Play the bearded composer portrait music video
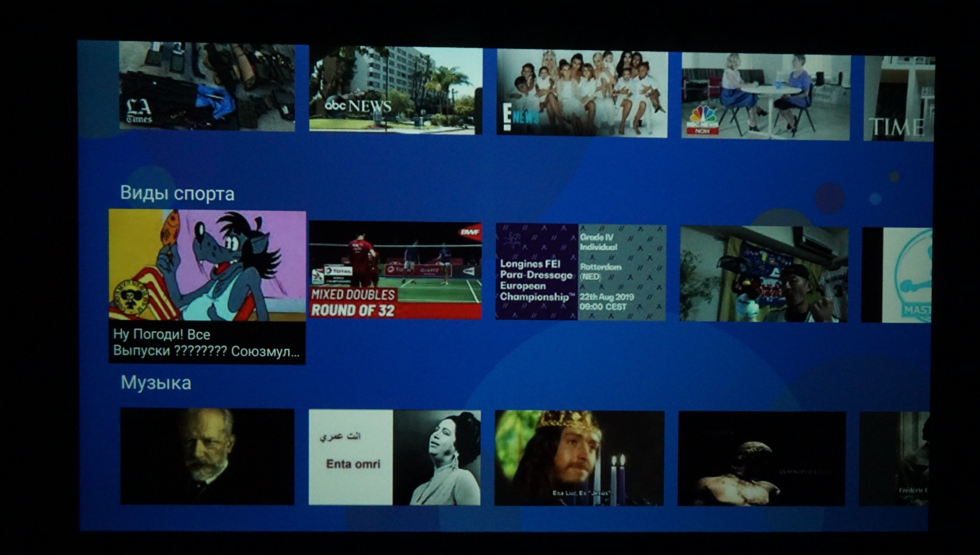 coord(207,456)
